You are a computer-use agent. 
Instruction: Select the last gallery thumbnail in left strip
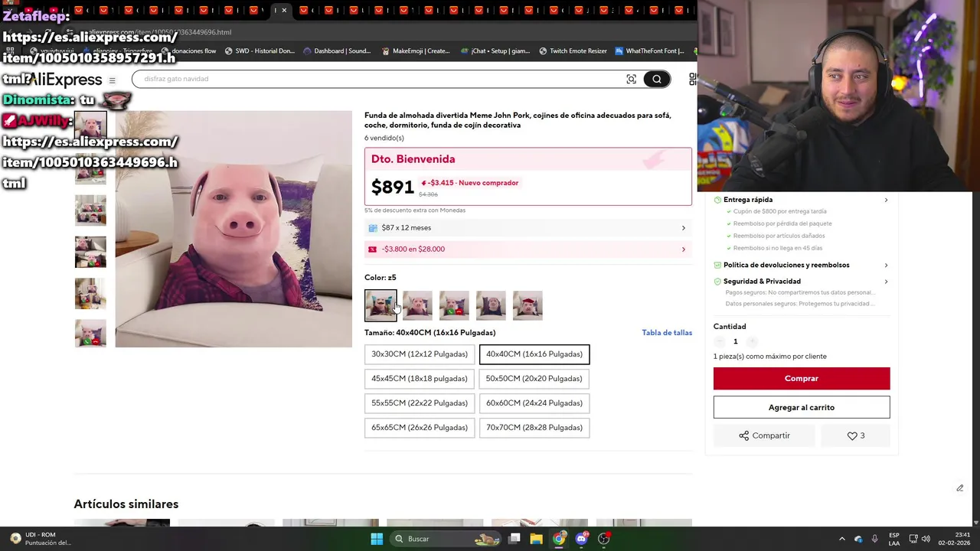(90, 334)
